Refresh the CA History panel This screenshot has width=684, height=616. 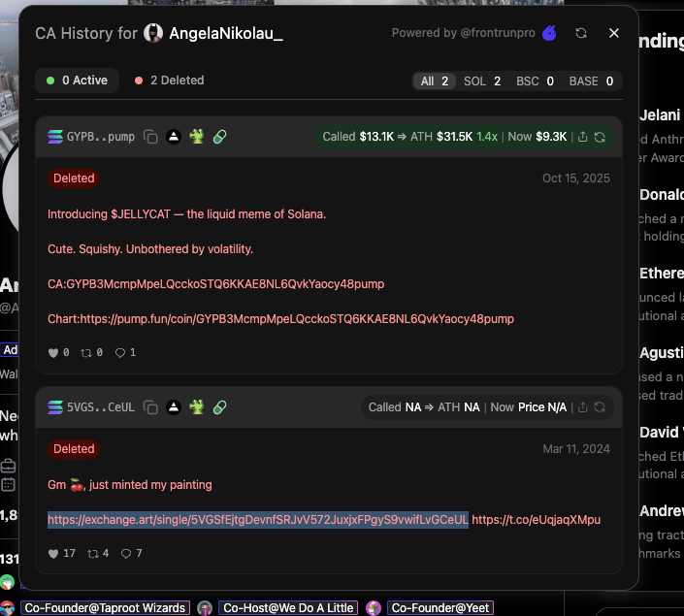coord(580,33)
